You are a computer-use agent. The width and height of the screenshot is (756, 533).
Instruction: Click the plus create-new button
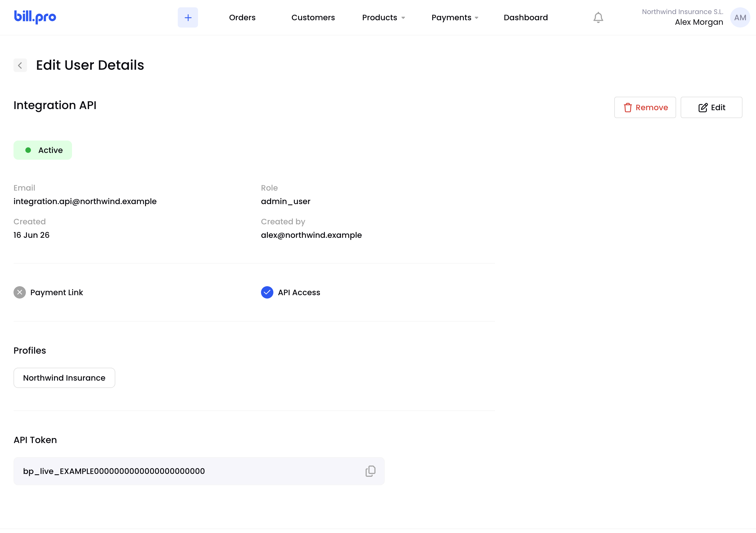coord(188,17)
